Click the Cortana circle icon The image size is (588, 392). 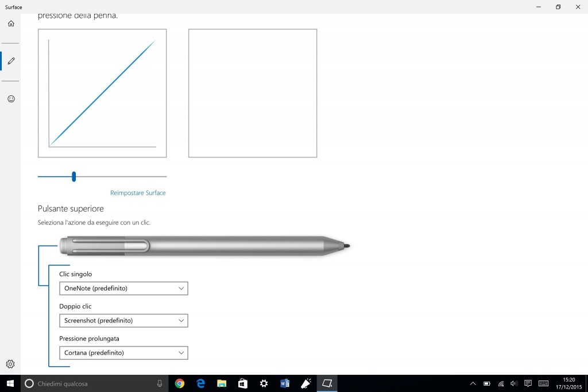click(x=29, y=383)
